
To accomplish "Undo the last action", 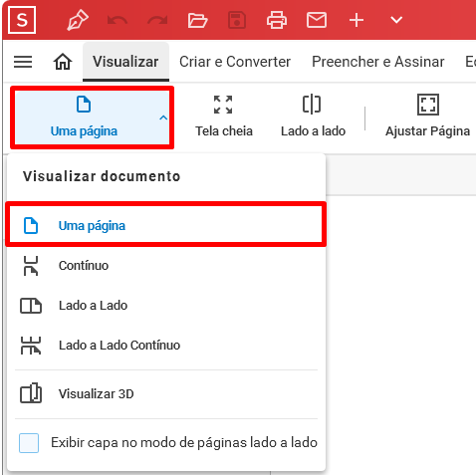I will [118, 21].
